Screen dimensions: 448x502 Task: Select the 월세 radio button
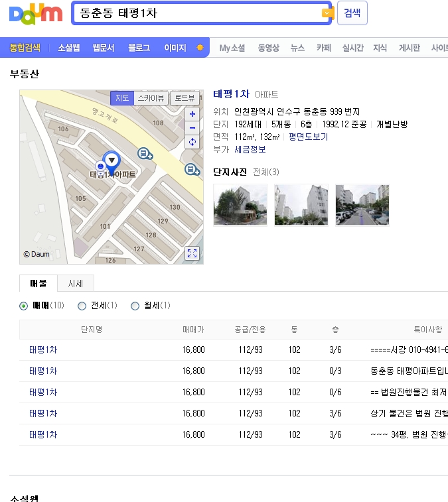point(135,306)
